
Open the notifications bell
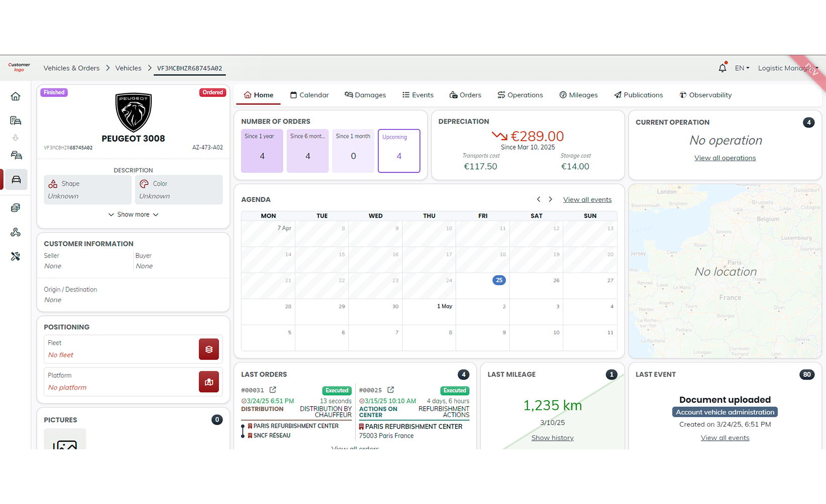coord(722,68)
